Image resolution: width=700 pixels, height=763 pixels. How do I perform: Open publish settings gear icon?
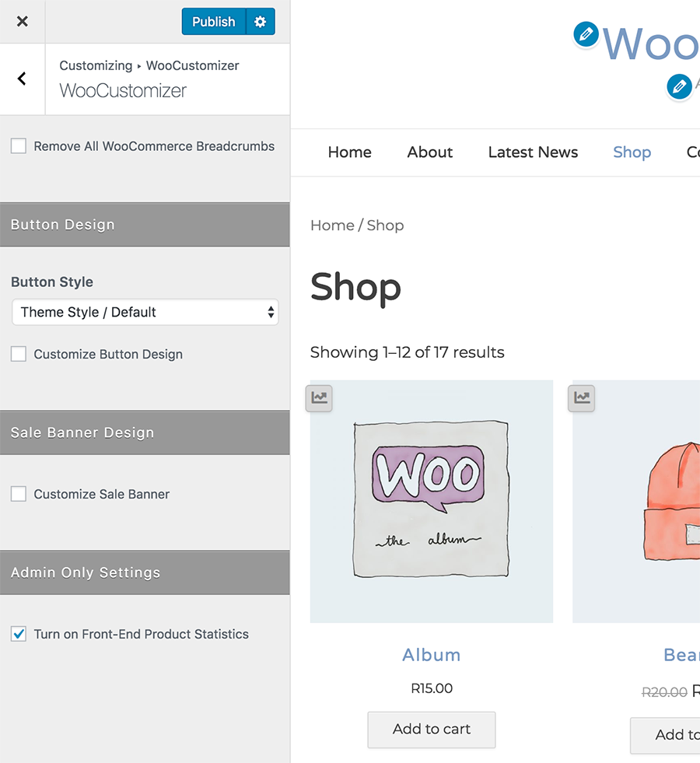pos(261,22)
